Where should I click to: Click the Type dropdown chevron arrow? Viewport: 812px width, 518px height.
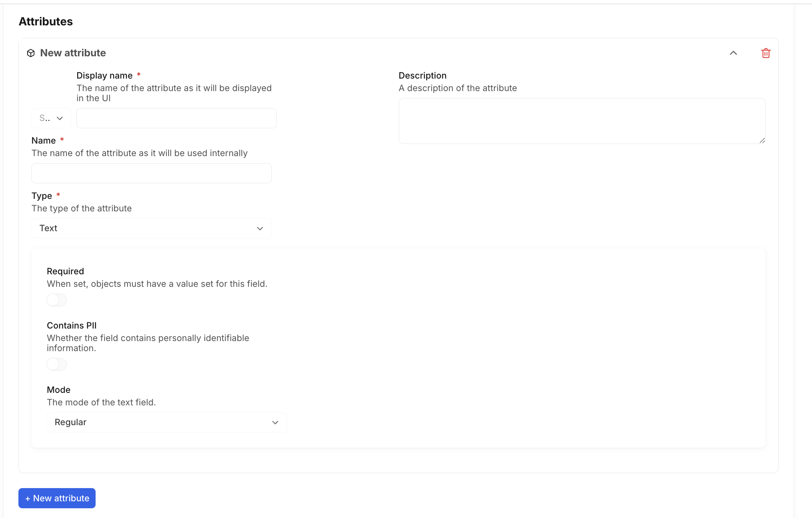260,228
